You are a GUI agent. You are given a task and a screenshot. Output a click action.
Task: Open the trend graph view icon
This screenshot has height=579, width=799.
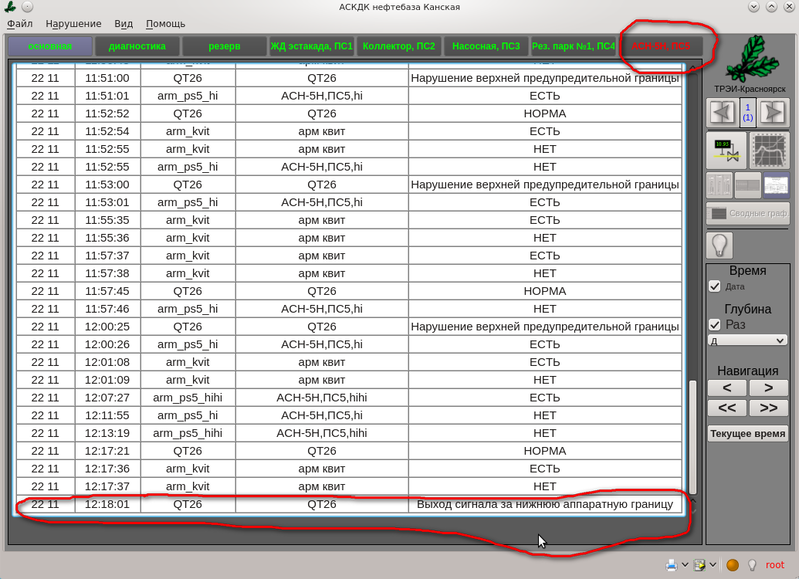click(x=769, y=150)
